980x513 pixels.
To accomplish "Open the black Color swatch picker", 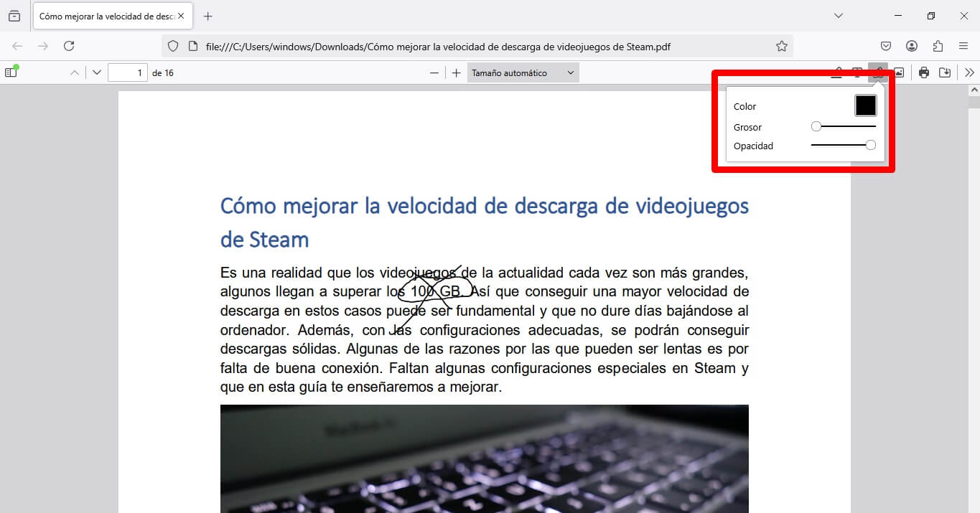I will coord(866,105).
